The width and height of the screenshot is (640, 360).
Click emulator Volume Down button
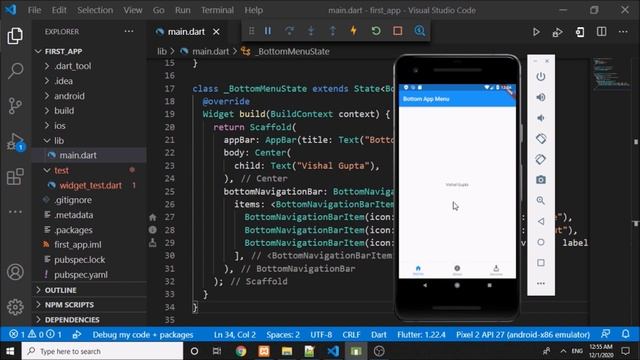point(541,118)
